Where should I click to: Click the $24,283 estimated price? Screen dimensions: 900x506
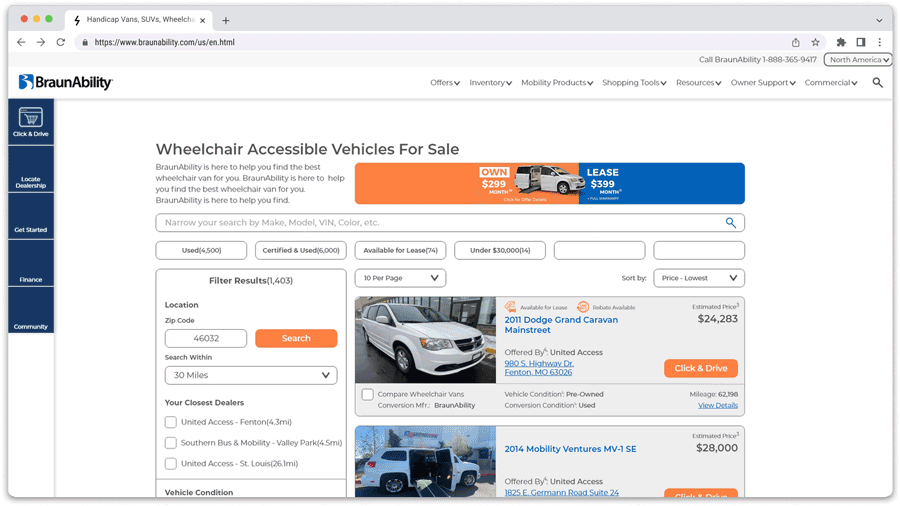[x=717, y=319]
